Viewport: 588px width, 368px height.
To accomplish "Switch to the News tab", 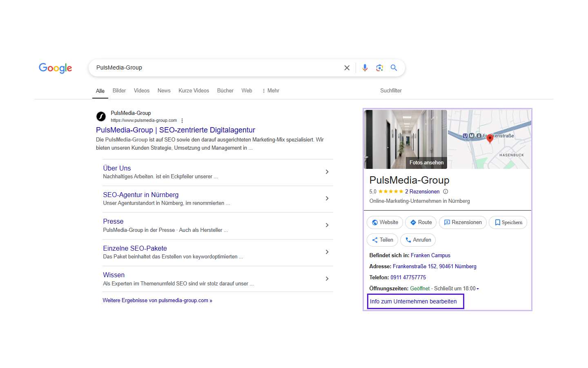I will [164, 91].
